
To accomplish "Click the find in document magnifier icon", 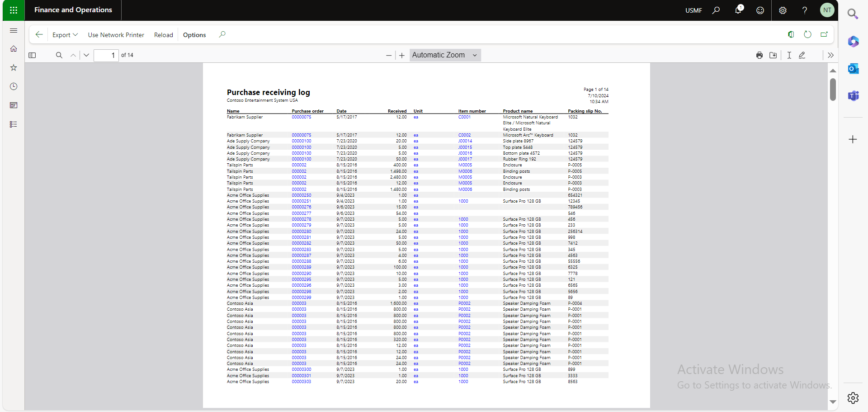I will [59, 55].
